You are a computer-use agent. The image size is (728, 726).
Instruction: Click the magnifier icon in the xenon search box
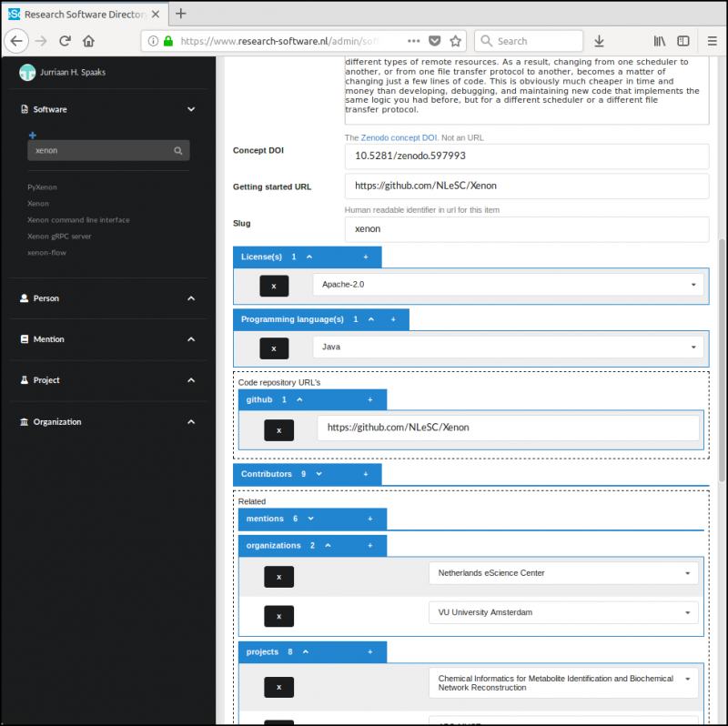tap(178, 151)
